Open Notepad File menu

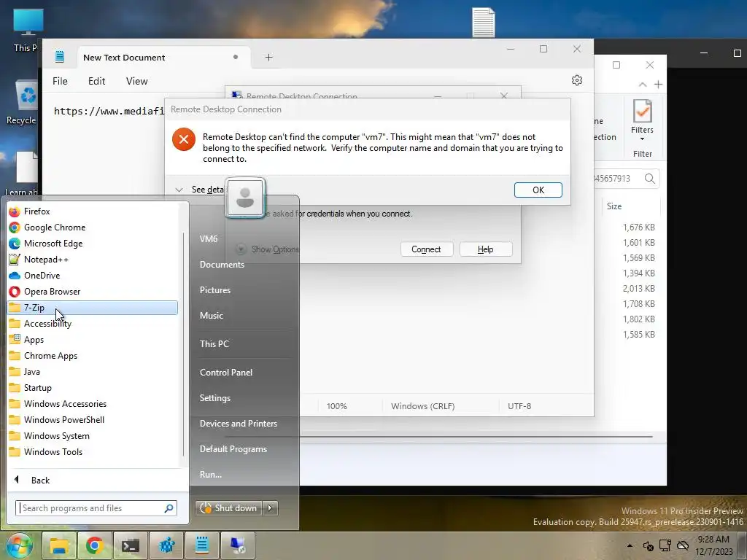coord(60,81)
